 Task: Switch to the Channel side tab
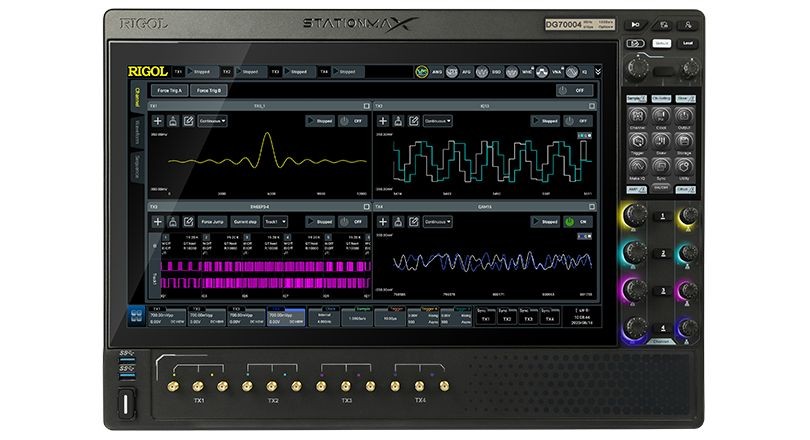pyautogui.click(x=137, y=97)
